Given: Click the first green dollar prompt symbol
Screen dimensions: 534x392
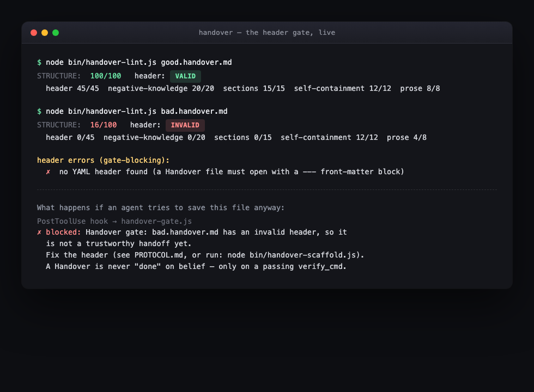Looking at the screenshot, I should [x=39, y=63].
